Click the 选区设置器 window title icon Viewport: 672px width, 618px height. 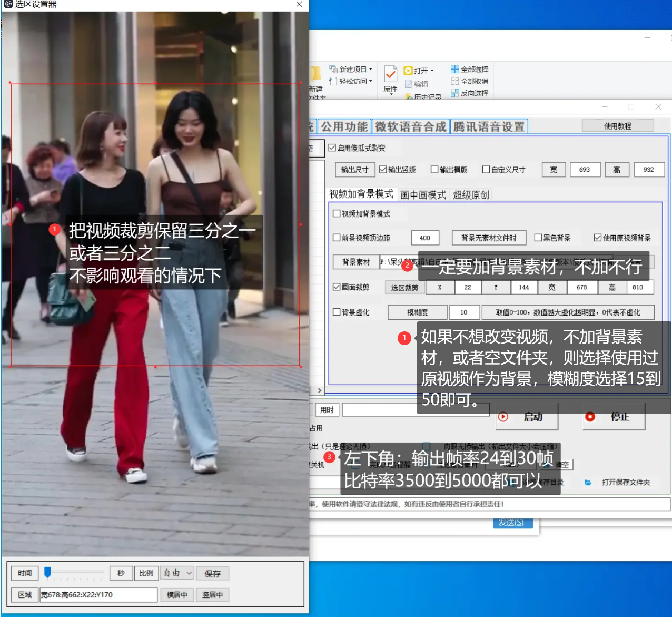click(8, 4)
